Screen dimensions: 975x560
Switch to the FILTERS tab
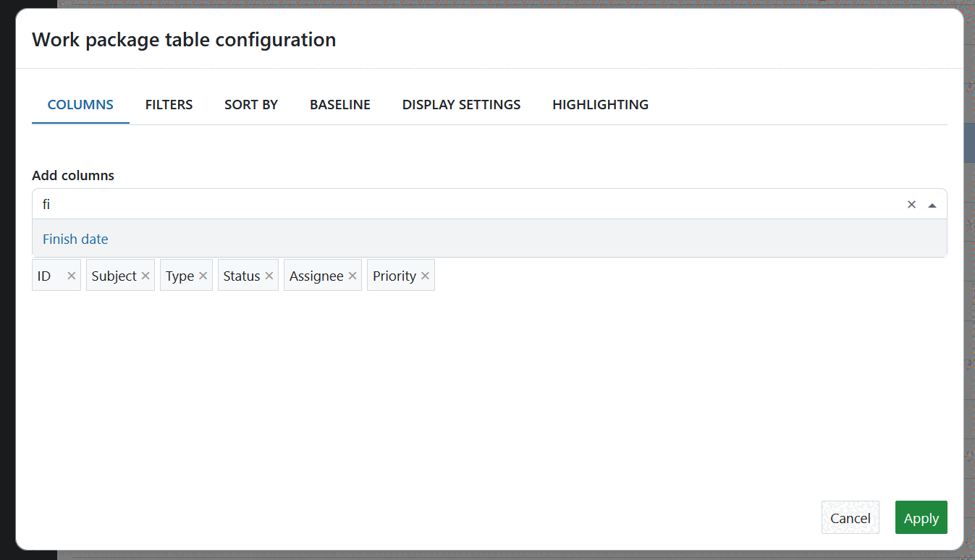click(169, 104)
